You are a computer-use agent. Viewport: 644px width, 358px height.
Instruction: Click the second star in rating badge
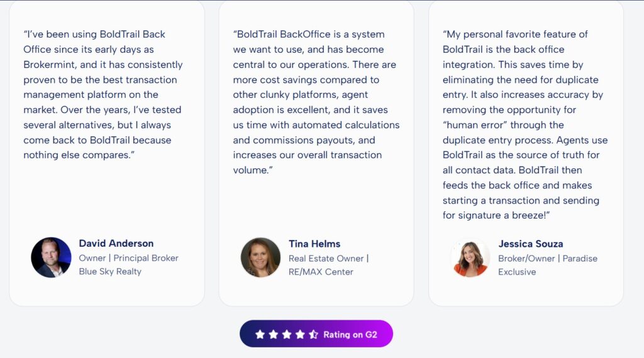click(x=273, y=335)
